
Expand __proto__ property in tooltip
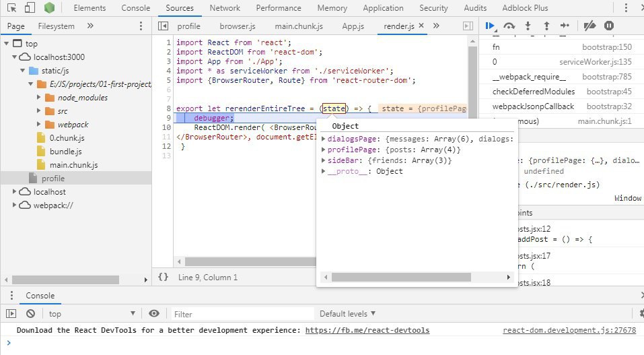point(324,170)
